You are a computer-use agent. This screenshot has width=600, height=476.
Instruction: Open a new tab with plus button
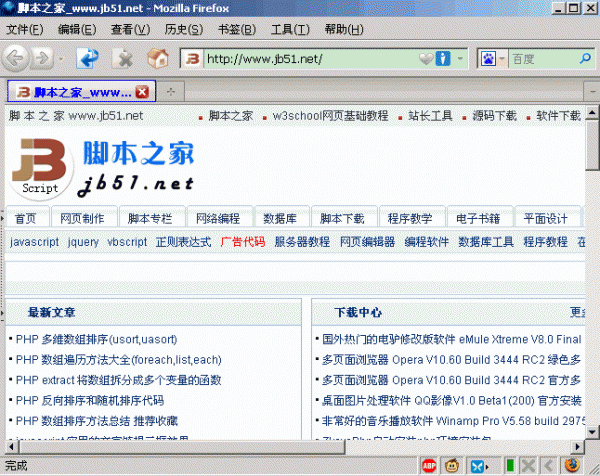[x=171, y=91]
